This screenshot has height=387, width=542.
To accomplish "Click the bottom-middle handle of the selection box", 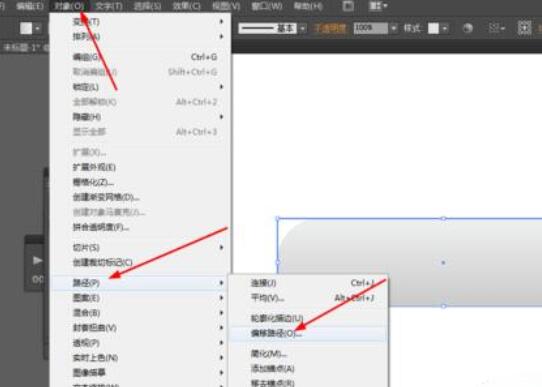I will point(443,306).
